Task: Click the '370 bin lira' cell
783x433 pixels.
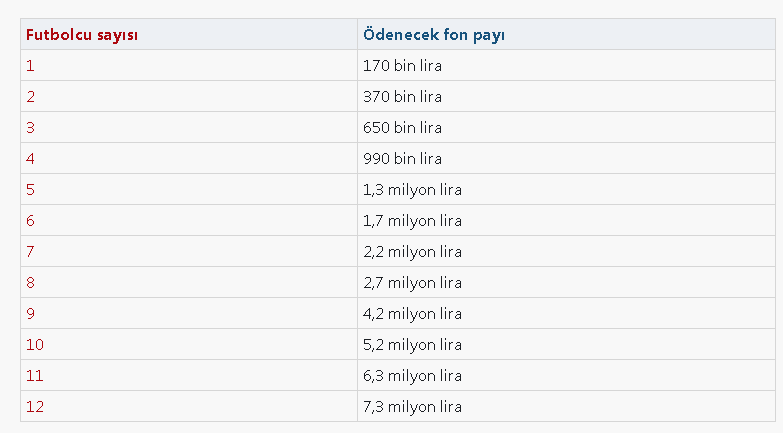Action: [x=403, y=97]
